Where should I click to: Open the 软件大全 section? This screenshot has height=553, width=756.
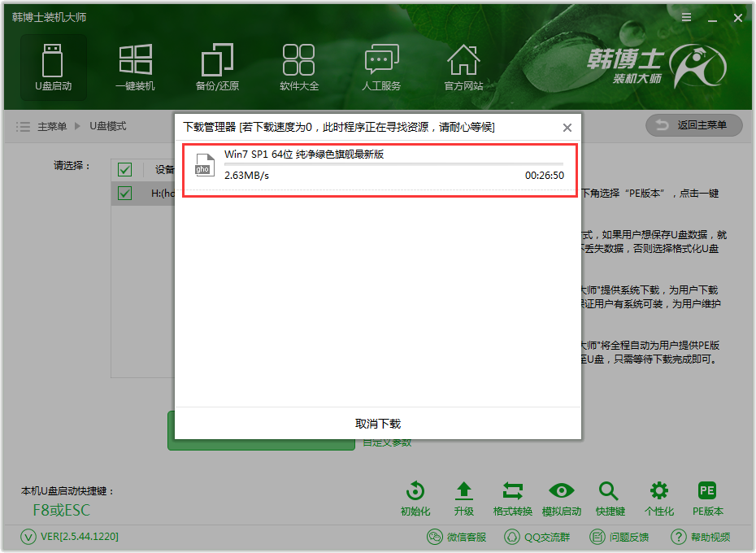click(x=299, y=67)
